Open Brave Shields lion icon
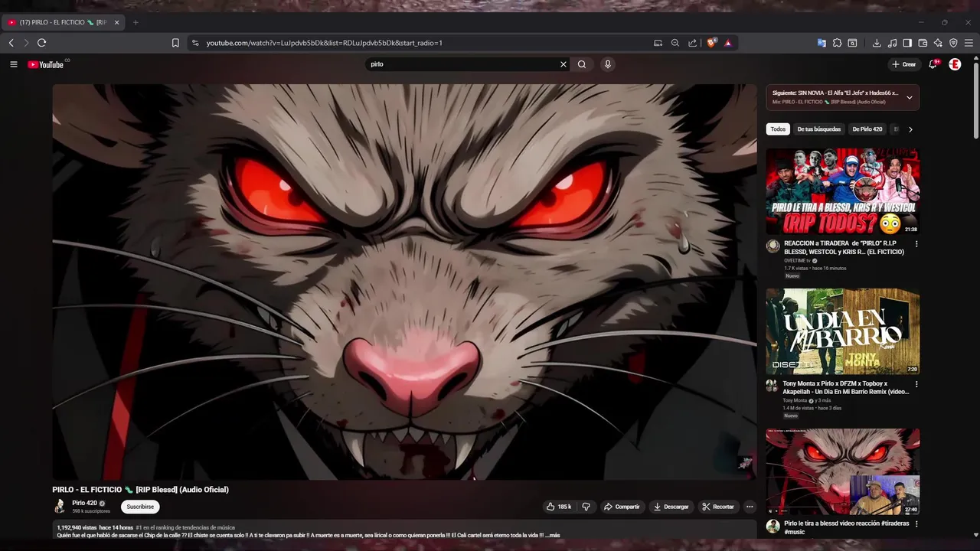The height and width of the screenshot is (551, 980). pyautogui.click(x=711, y=43)
